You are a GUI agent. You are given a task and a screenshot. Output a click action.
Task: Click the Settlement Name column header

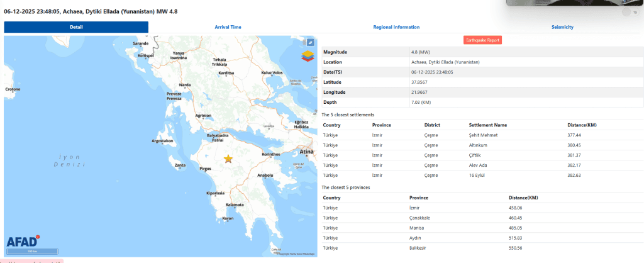488,125
